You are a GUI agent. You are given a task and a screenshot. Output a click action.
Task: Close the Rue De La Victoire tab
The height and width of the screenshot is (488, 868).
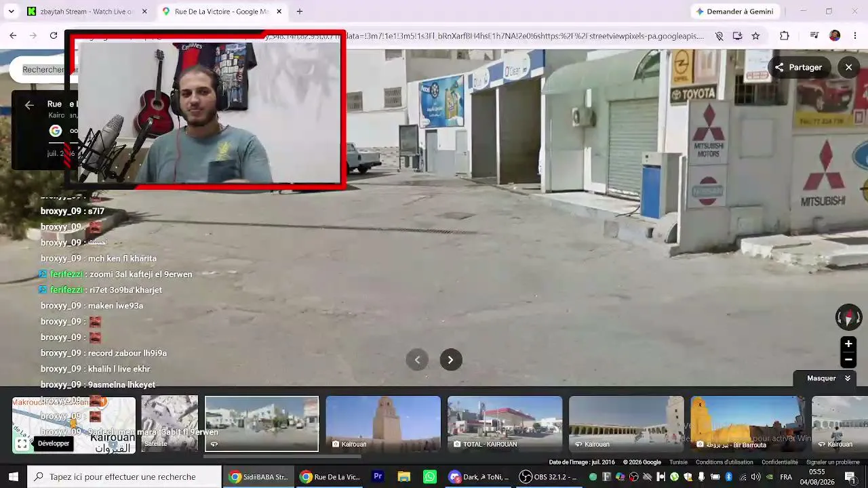[x=279, y=12]
